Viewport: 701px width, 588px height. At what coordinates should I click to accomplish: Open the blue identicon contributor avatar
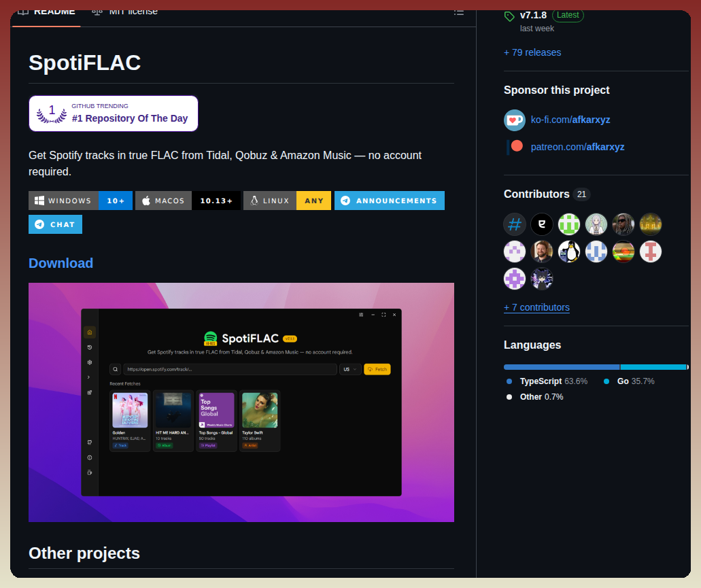pyautogui.click(x=596, y=252)
